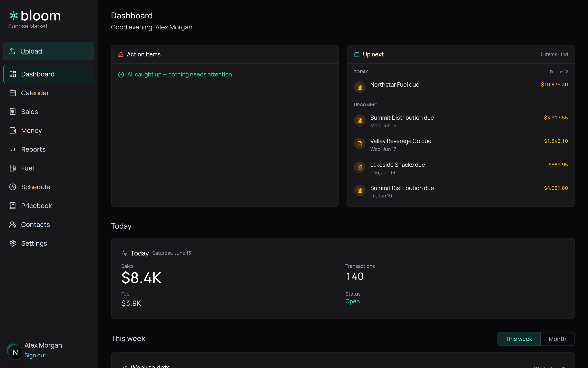Click the $3.9K fuel value
Viewport: 588px width, 368px height.
131,303
